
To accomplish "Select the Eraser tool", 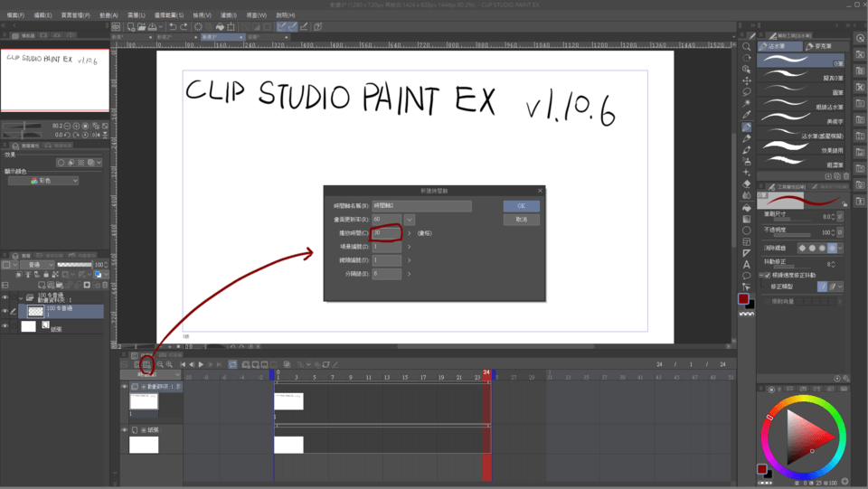I will [x=746, y=183].
